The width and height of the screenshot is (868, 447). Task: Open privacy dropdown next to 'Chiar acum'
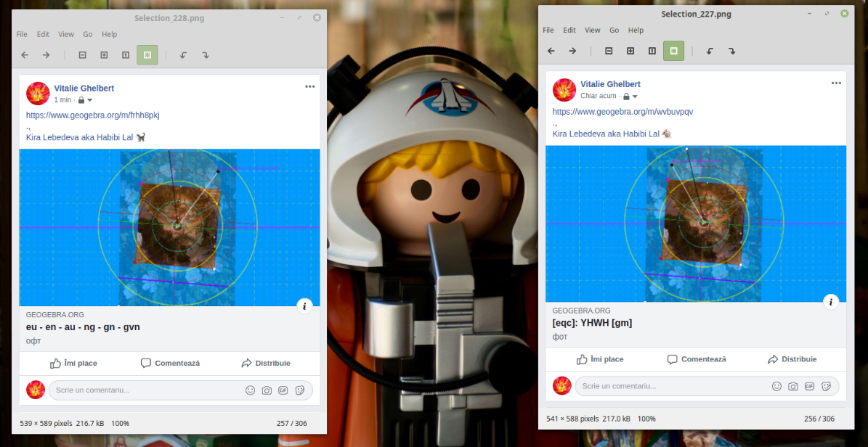pos(630,97)
